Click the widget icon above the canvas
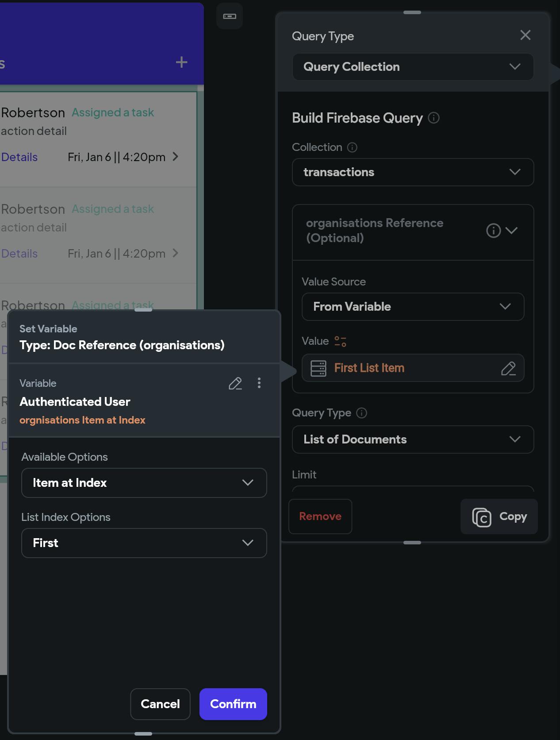 click(x=230, y=16)
